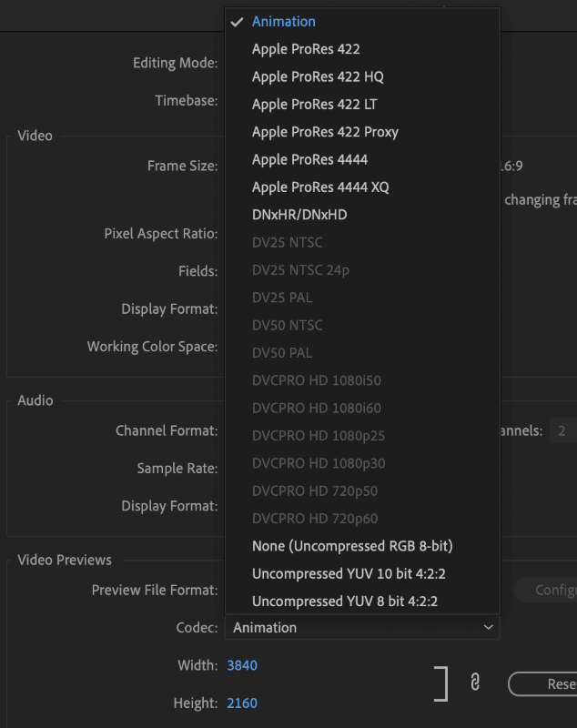Choose Apple ProRes 422 LT codec
Screen dimensions: 577x728
(x=362, y=105)
